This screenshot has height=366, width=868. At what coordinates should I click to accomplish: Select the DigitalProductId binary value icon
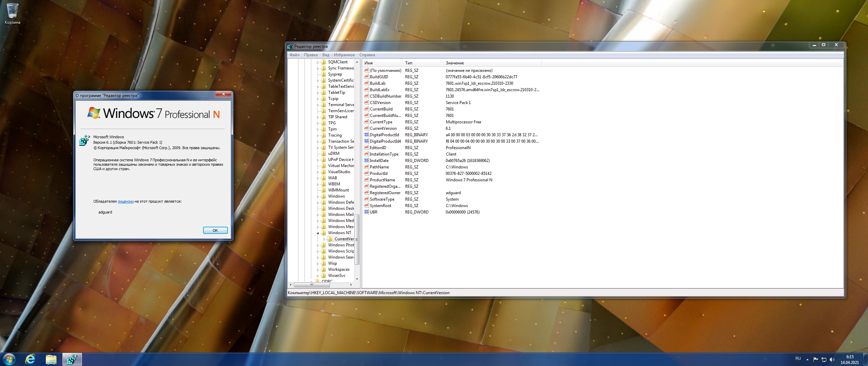[366, 135]
